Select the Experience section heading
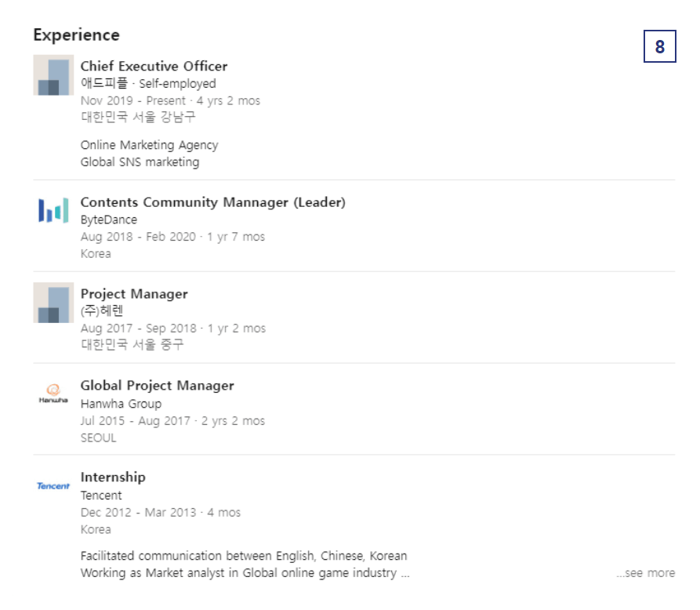The height and width of the screenshot is (610, 700). (76, 34)
